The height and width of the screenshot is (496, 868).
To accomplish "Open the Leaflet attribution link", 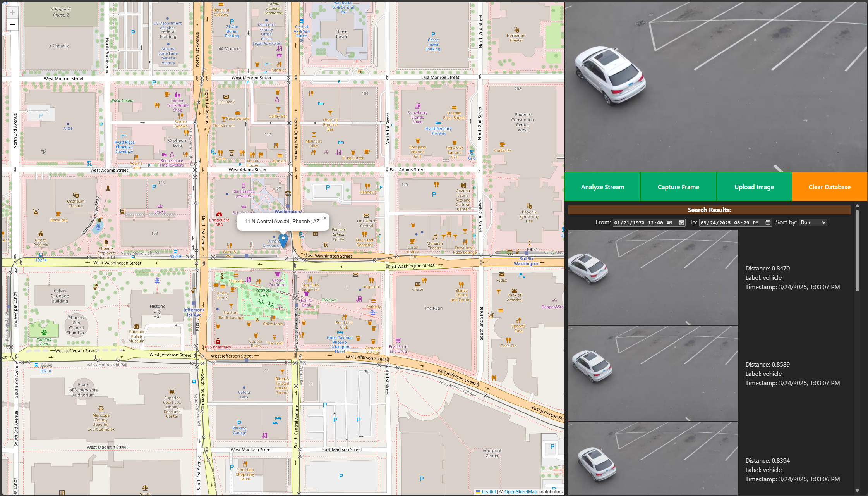I will pyautogui.click(x=489, y=492).
